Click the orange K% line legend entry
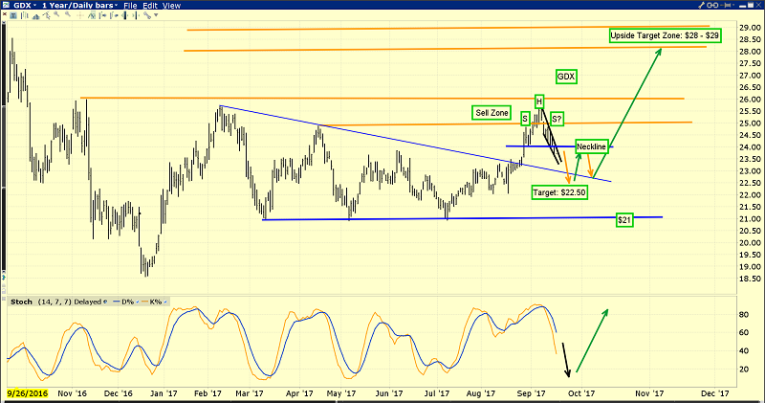 click(152, 302)
